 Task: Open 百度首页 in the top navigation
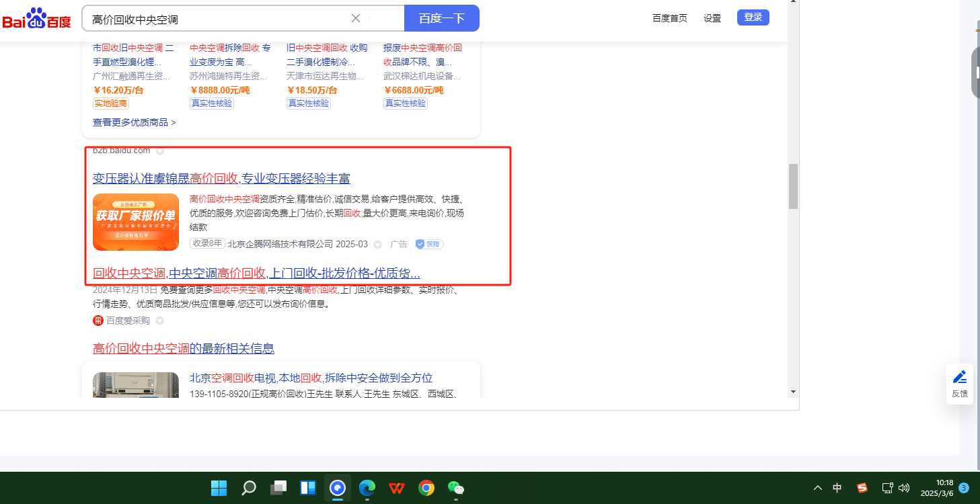pos(669,18)
